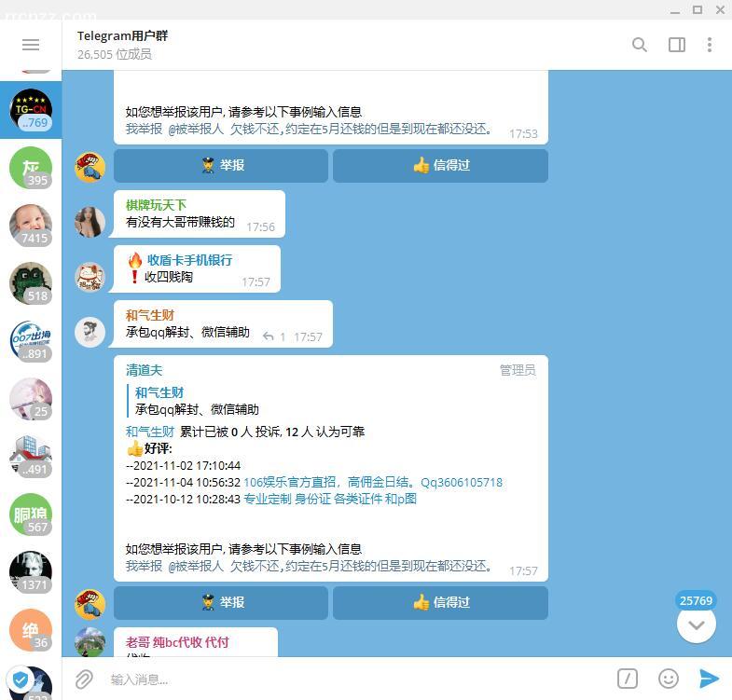Click the 我举报 @被举报人 example text at 17:53
The height and width of the screenshot is (700, 732).
(x=309, y=129)
